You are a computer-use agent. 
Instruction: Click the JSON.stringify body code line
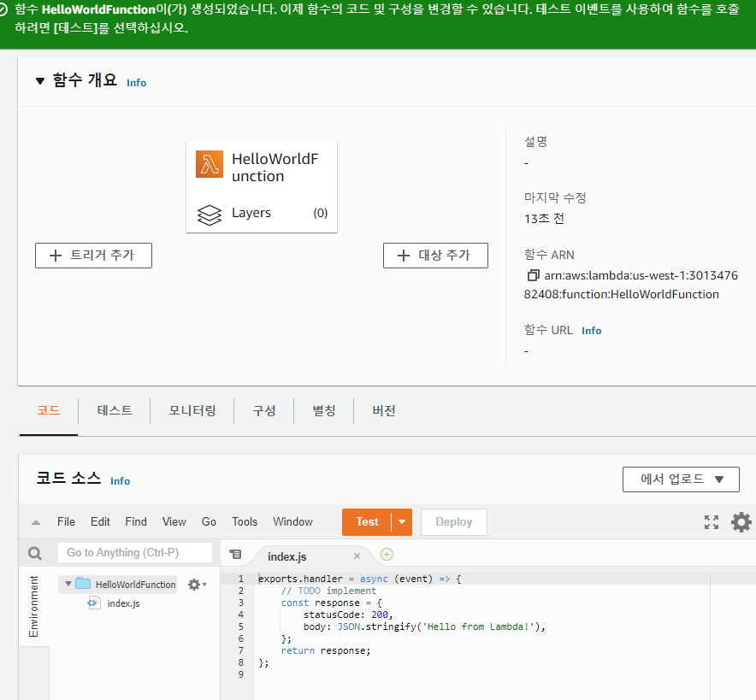(x=424, y=626)
